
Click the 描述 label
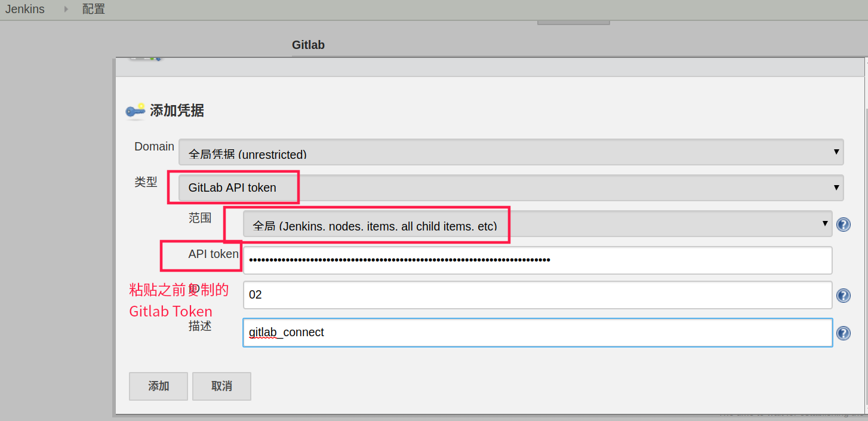point(200,326)
